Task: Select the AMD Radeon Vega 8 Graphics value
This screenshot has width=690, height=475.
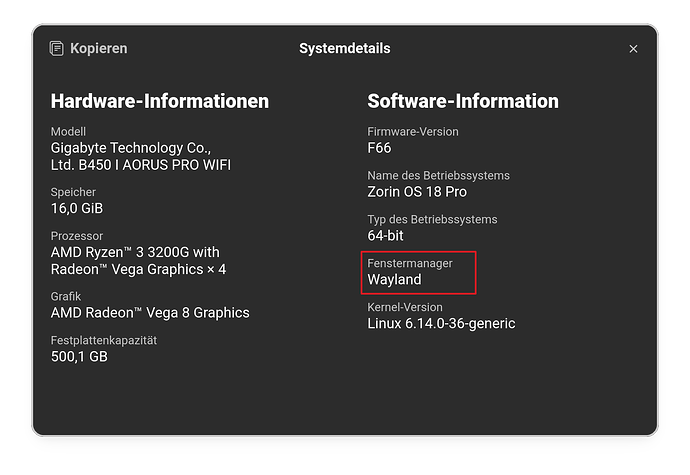Action: (x=150, y=312)
